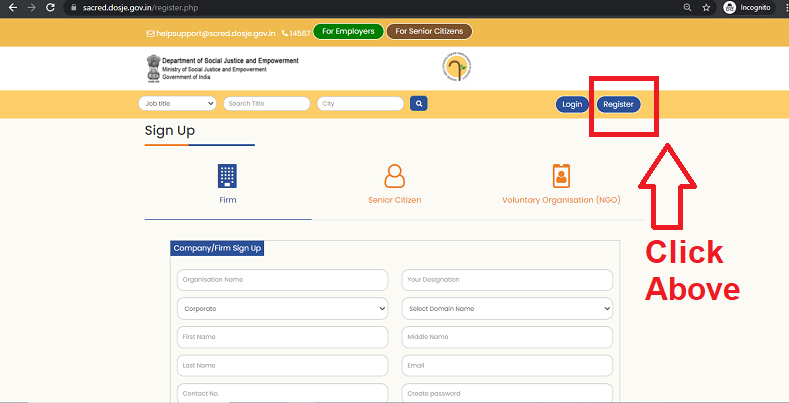
Task: Switch to the Senior Citizen tab
Action: pyautogui.click(x=394, y=200)
